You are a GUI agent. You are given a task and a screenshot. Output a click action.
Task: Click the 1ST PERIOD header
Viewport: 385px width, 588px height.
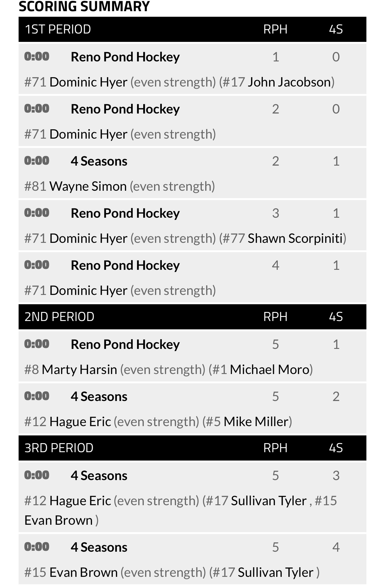pos(58,29)
